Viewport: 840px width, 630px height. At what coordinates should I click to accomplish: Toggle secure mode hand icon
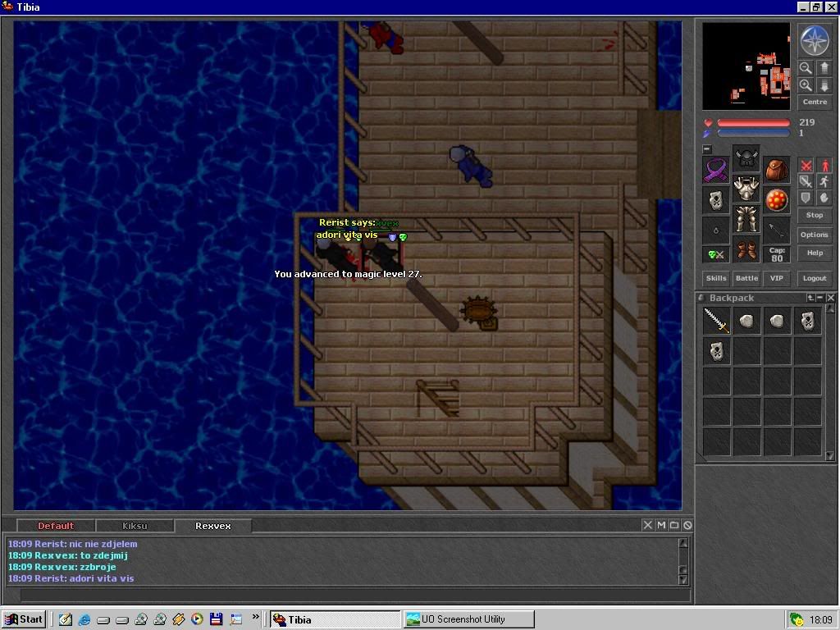(824, 198)
